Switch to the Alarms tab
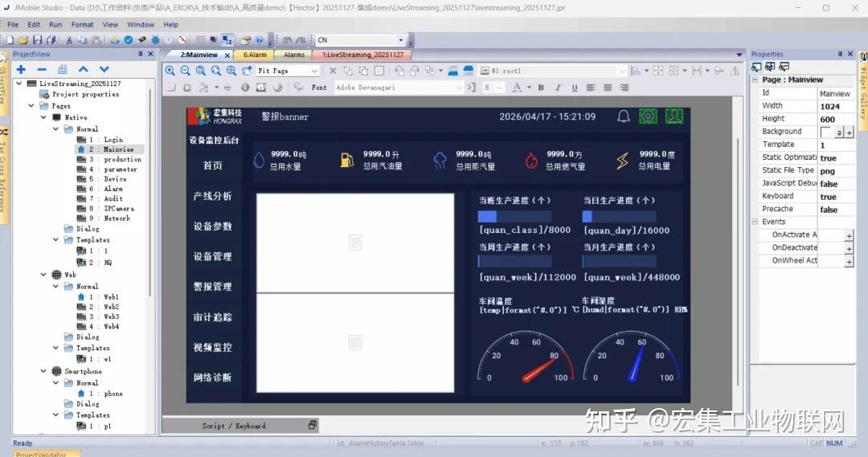Screen dimensions: 868x457 pos(294,55)
